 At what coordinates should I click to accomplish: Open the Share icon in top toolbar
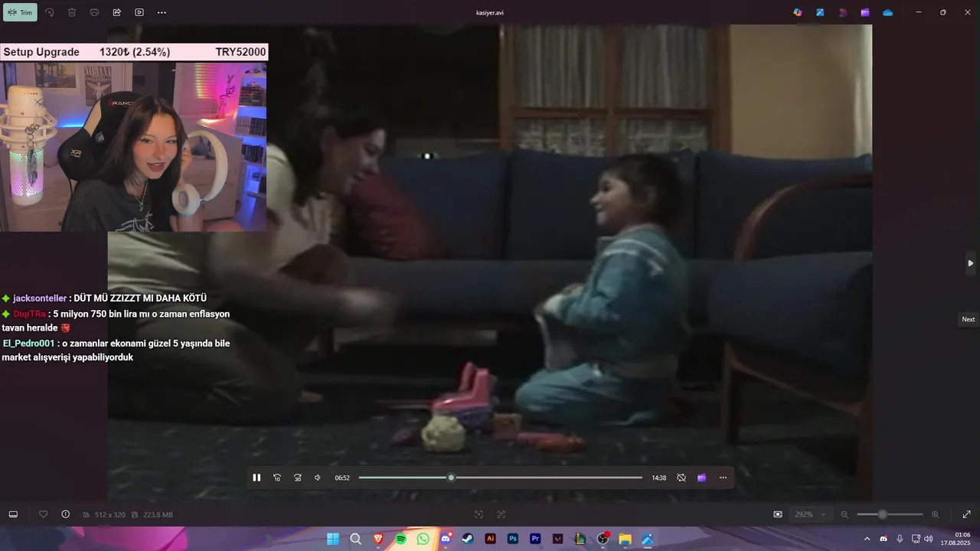click(x=117, y=12)
